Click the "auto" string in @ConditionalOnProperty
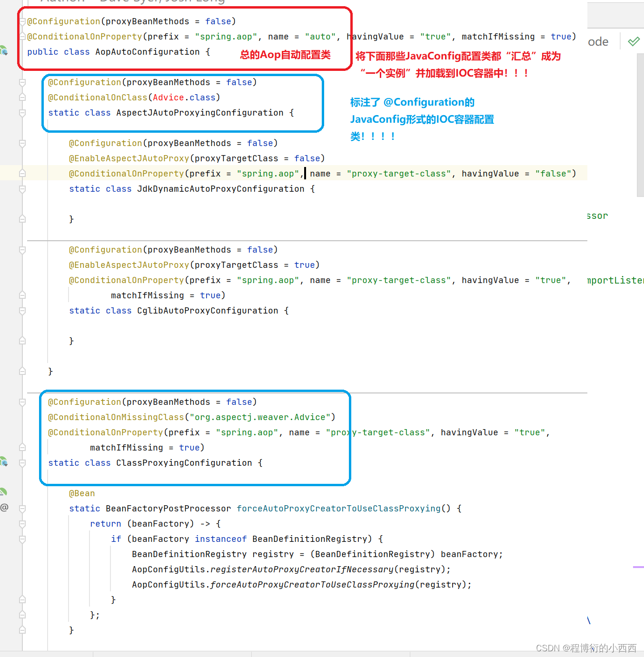The image size is (644, 657). click(x=320, y=37)
